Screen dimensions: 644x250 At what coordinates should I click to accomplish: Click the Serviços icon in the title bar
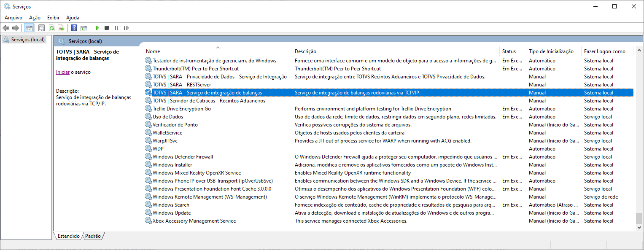pyautogui.click(x=7, y=6)
